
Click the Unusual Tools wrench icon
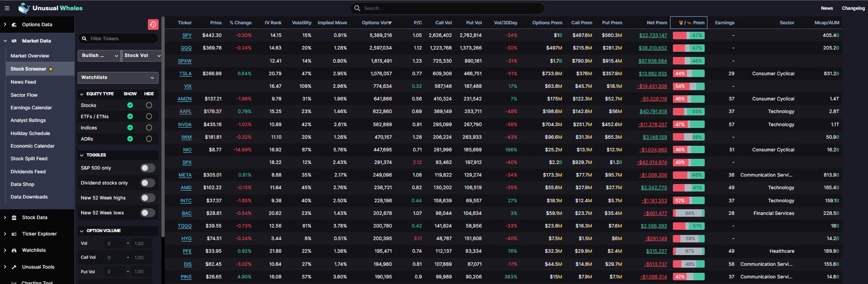(14, 267)
